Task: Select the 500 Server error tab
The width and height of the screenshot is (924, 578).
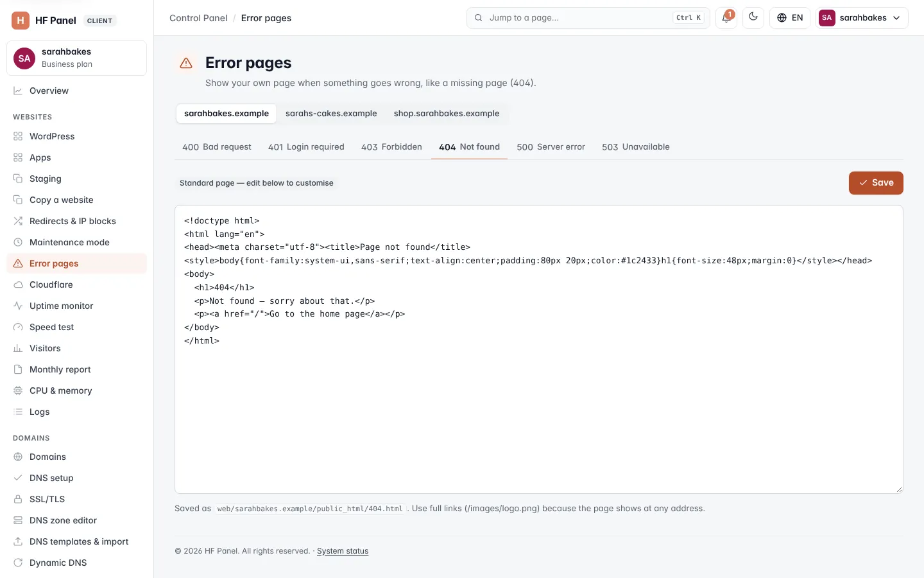Action: [x=551, y=147]
